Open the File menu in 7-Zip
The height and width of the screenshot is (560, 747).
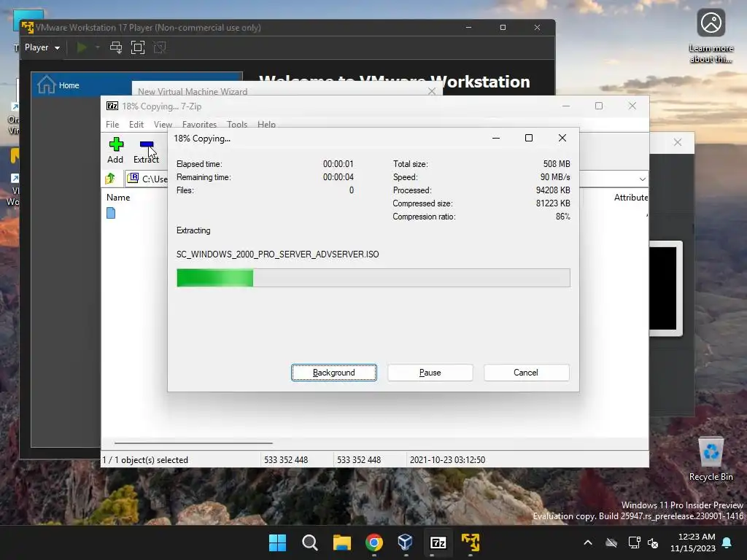[112, 124]
